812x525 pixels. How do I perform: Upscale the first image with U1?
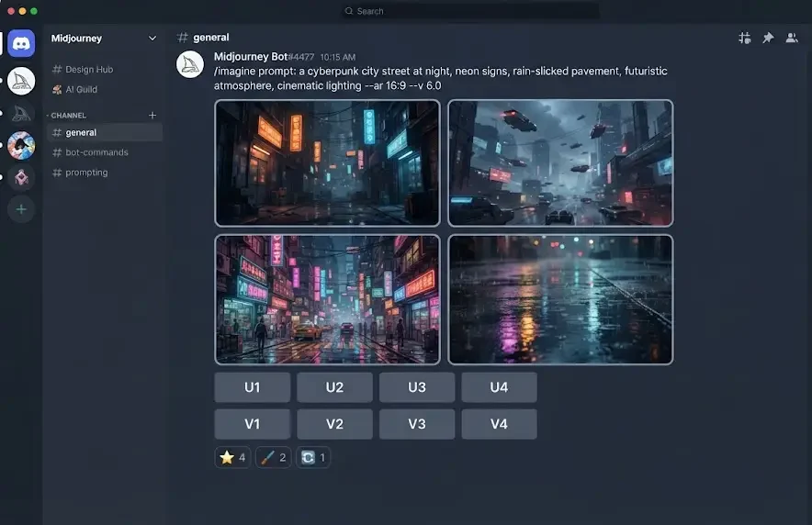tap(253, 387)
